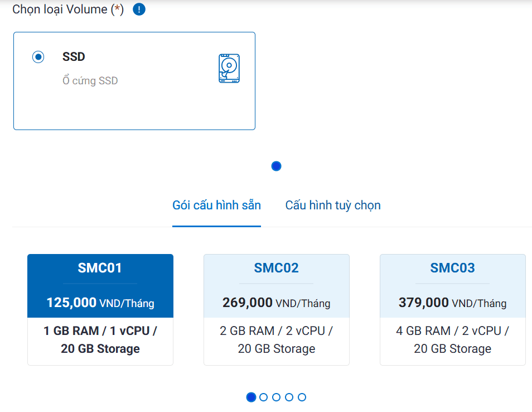Open the Gói cấu hình sẵn tab

216,205
